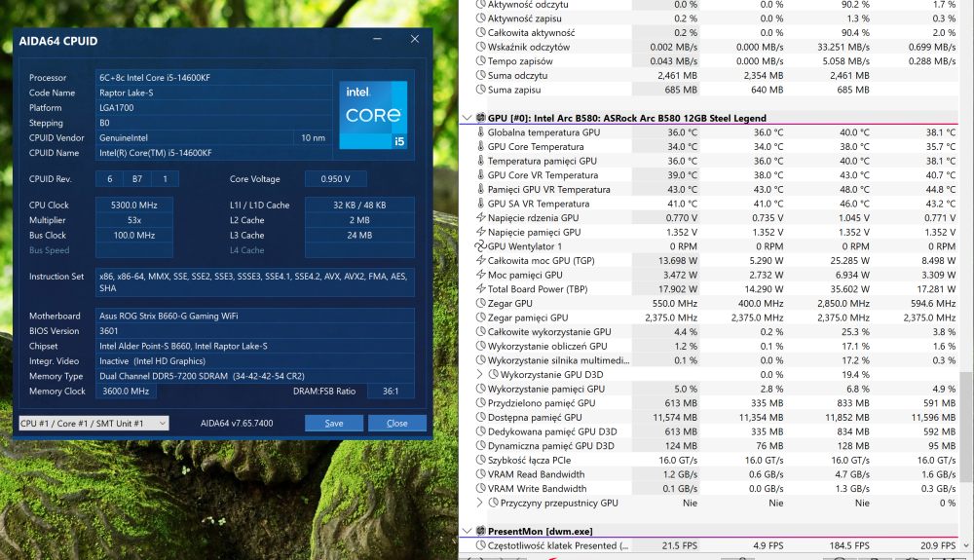Screen dimensions: 974x560
Task: Click the GPU chip icon in Intel Arc B580 header
Action: tap(480, 118)
